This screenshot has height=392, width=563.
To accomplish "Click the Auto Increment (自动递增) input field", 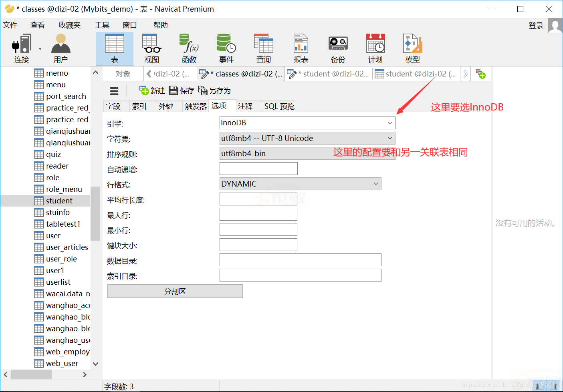I will (258, 169).
